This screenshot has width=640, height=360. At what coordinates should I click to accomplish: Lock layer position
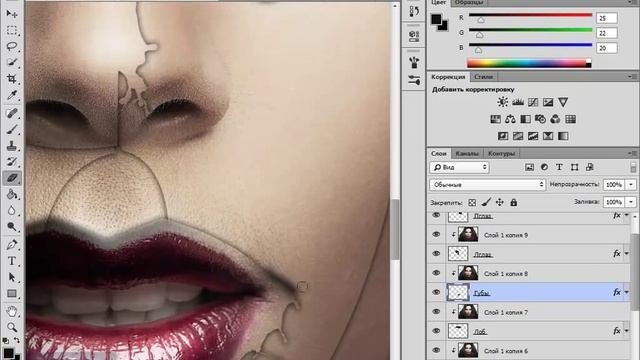pos(500,202)
